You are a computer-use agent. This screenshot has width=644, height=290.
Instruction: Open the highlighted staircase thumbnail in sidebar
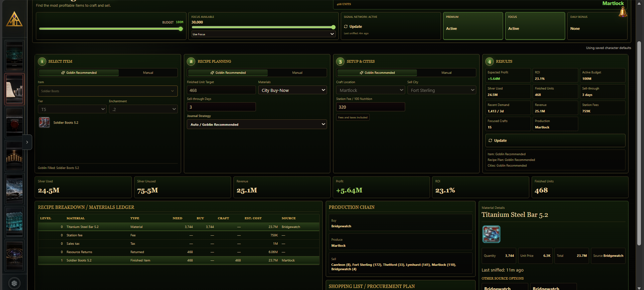pos(14,89)
